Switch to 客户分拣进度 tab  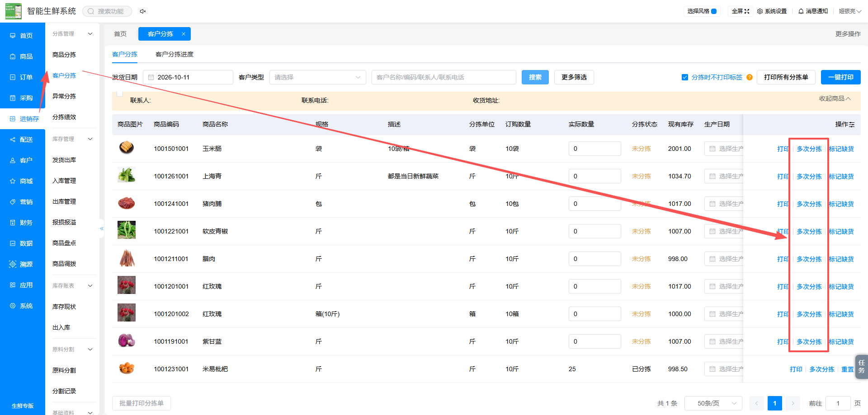pyautogui.click(x=175, y=54)
